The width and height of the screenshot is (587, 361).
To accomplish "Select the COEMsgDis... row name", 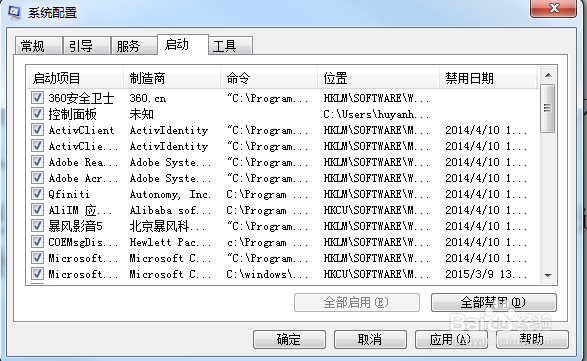I will pos(83,242).
